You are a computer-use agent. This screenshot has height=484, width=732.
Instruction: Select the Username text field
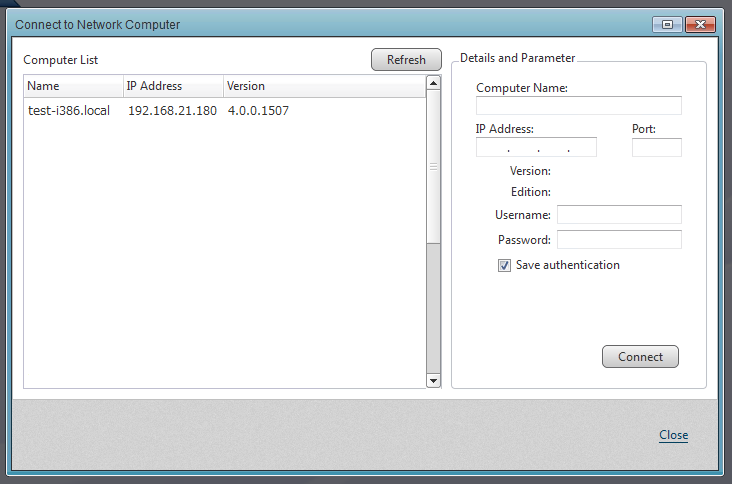(619, 215)
